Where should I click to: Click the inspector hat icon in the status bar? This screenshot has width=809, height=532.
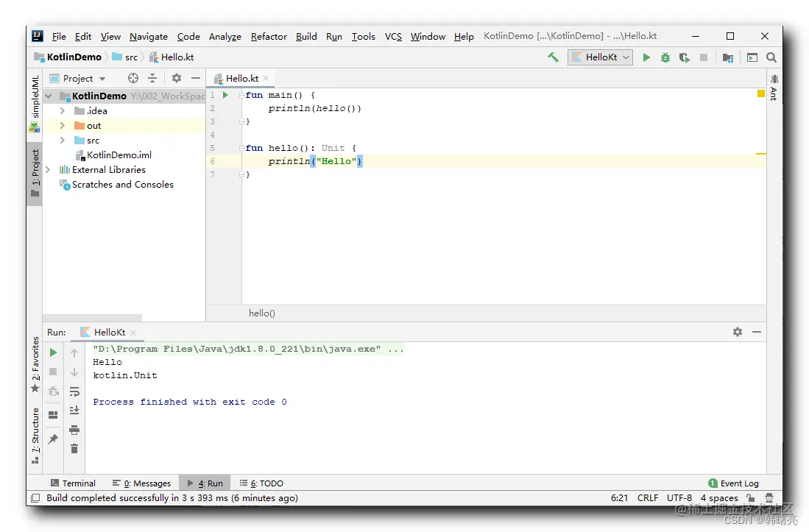tap(769, 498)
